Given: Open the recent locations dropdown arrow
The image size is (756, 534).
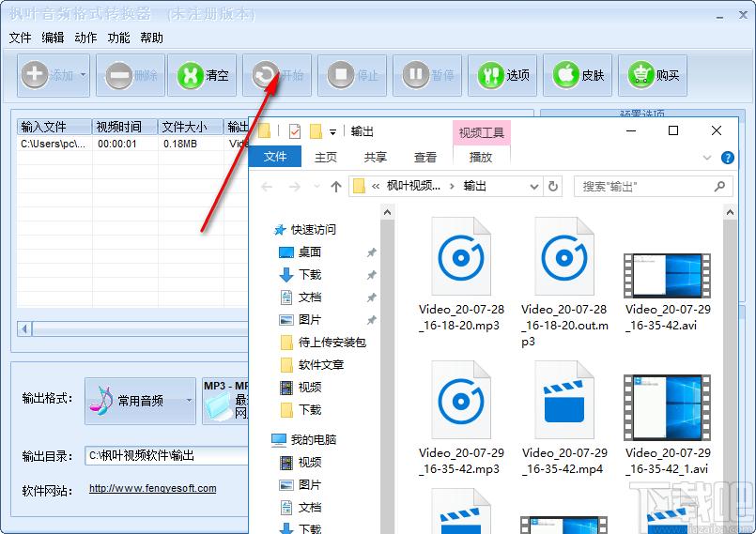Looking at the screenshot, I should point(316,187).
